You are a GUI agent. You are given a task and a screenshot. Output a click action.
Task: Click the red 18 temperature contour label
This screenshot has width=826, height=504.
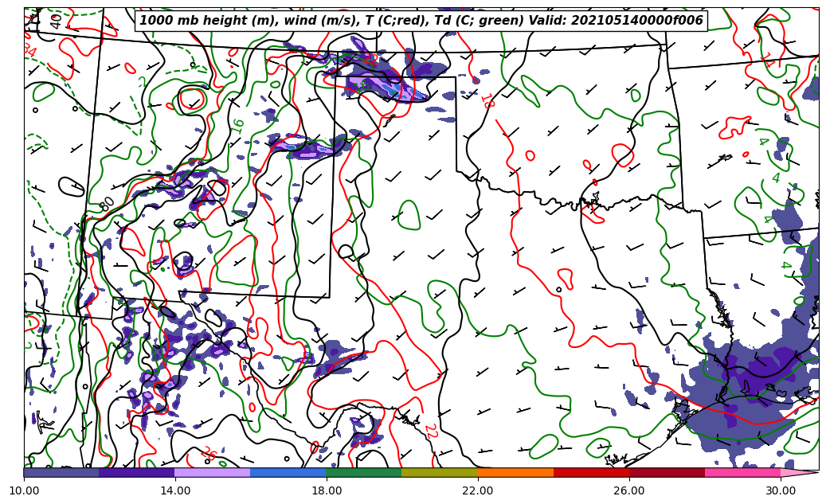coord(486,101)
